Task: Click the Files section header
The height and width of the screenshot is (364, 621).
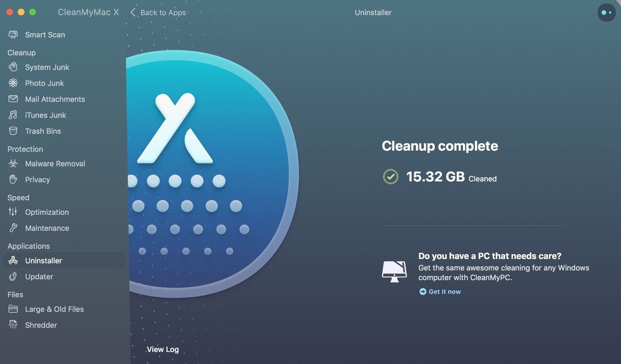Action: (15, 294)
